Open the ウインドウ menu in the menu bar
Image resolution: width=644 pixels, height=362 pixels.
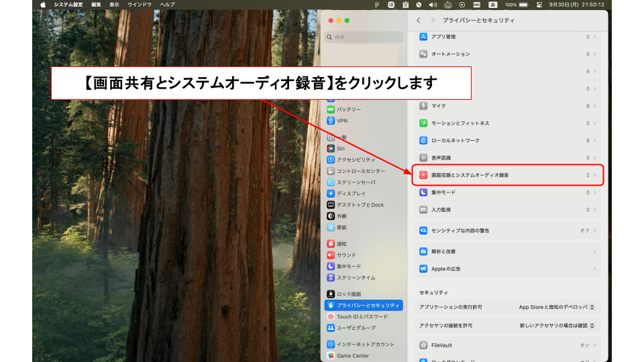(140, 5)
